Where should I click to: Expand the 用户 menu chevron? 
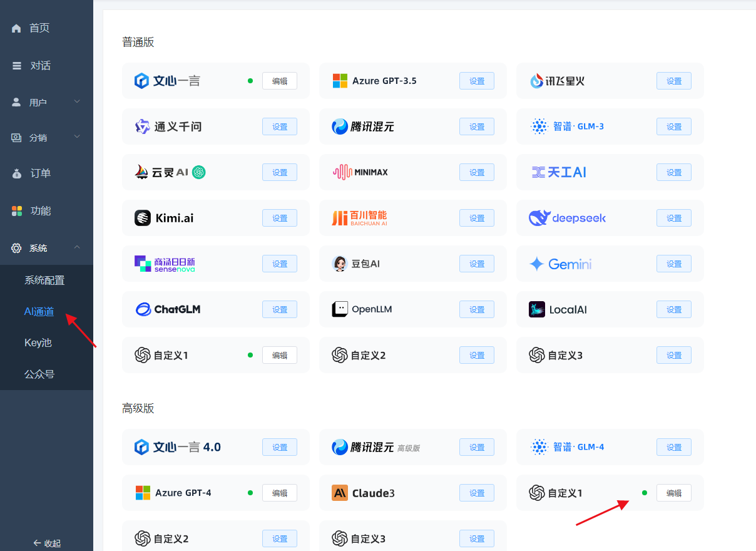tap(77, 101)
